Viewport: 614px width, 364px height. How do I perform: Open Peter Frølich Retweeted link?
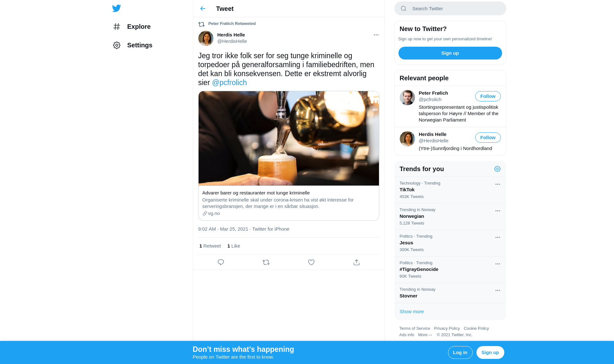(x=232, y=24)
